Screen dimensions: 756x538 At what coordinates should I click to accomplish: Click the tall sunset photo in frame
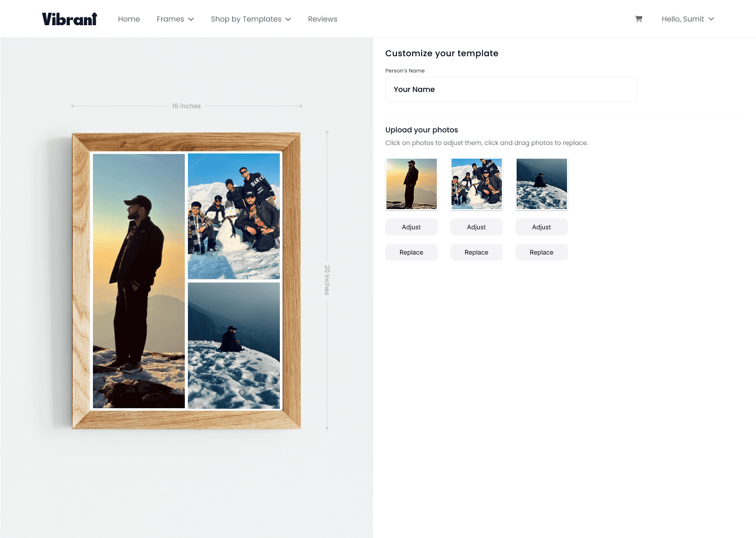139,281
